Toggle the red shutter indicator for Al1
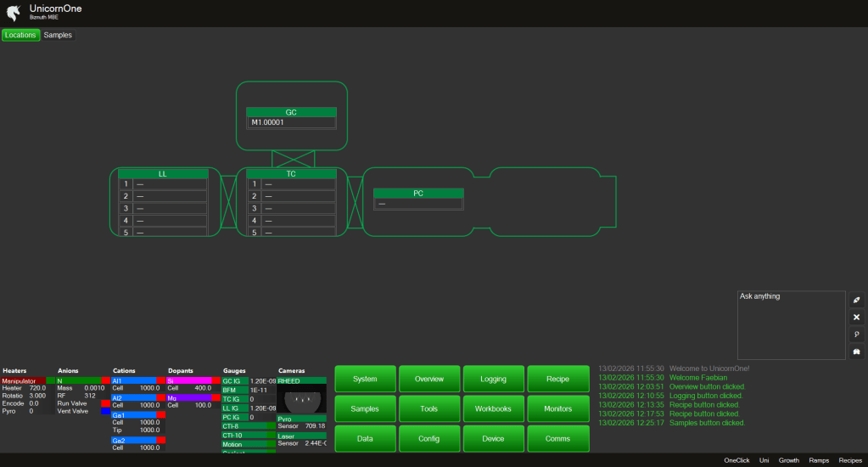Image resolution: width=868 pixels, height=467 pixels. pyautogui.click(x=160, y=380)
